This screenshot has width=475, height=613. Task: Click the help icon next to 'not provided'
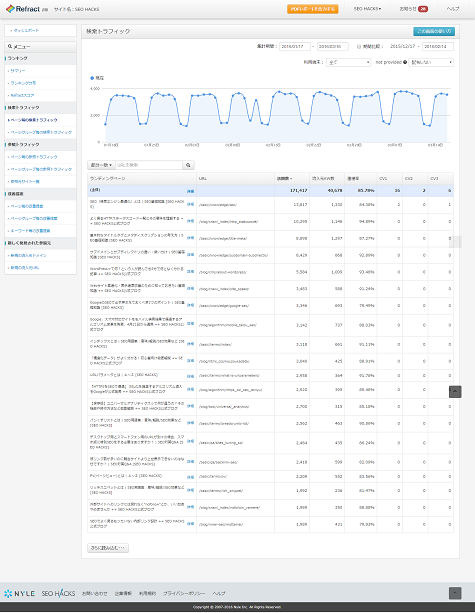pos(405,62)
